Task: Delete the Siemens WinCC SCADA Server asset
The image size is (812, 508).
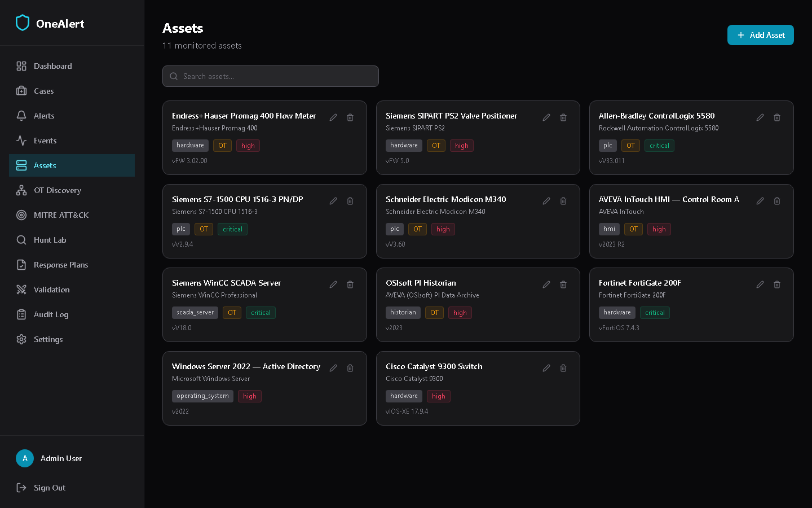Action: 350,284
